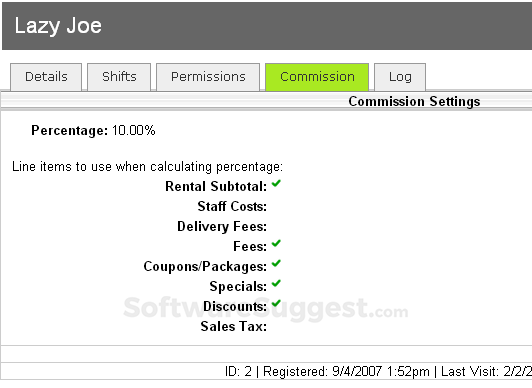Click the Specials green checkmark icon

[x=276, y=283]
